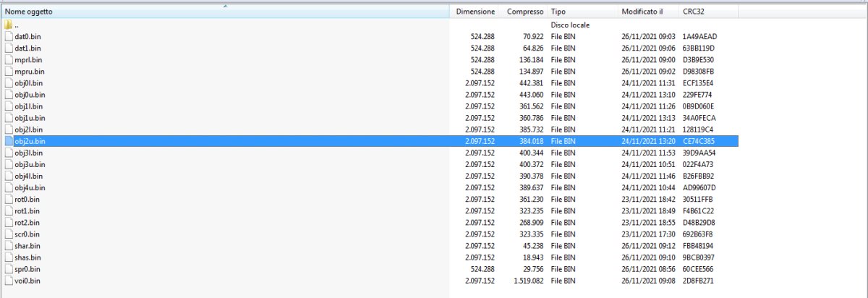Select the obj0u.bin file icon
This screenshot has height=298, width=868.
click(x=8, y=94)
